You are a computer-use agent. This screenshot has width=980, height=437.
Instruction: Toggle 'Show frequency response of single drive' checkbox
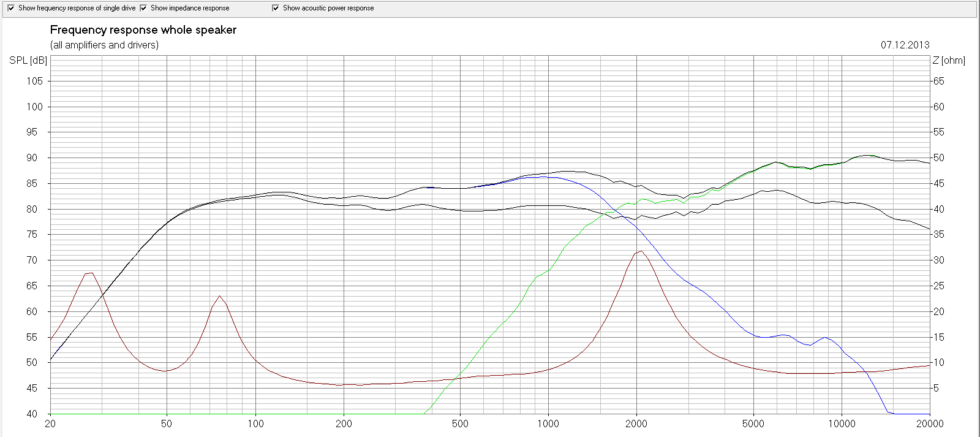tap(10, 8)
